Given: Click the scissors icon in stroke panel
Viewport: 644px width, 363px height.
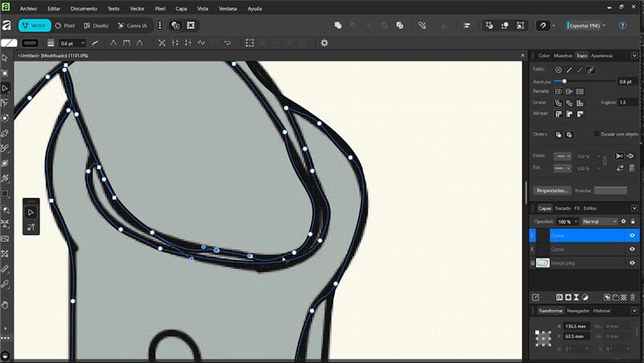Looking at the screenshot, I should 619,155.
